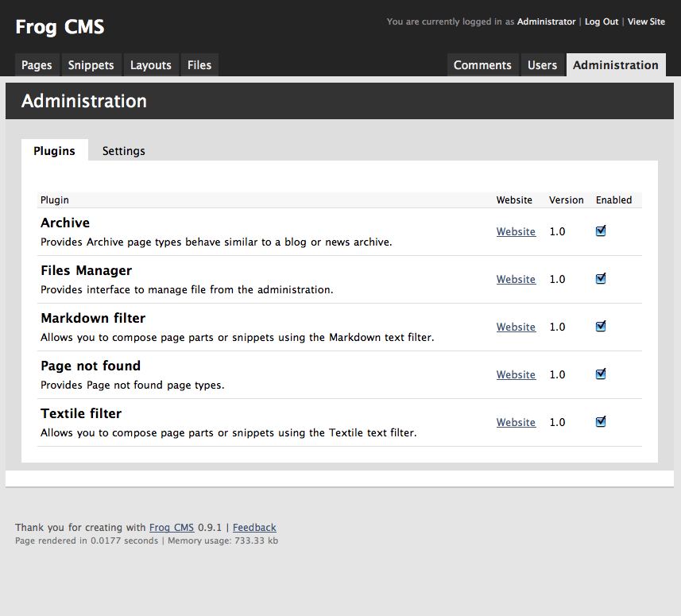This screenshot has width=681, height=616.
Task: Go to the Layouts tab
Action: [x=151, y=65]
